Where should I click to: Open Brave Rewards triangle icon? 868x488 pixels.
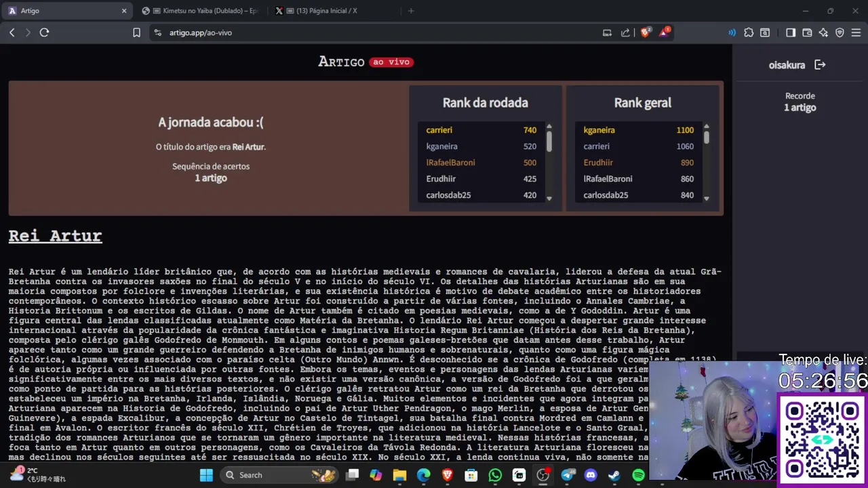(x=665, y=32)
